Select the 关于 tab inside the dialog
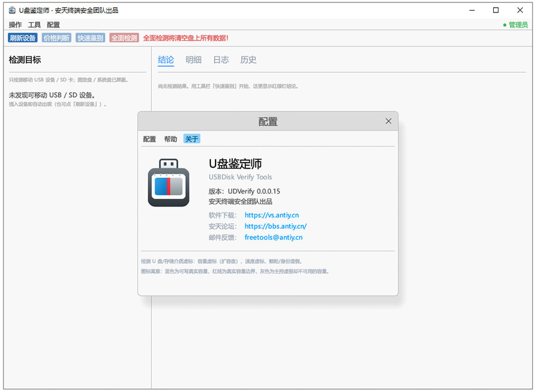Screen dimensions: 536x392 pos(192,139)
